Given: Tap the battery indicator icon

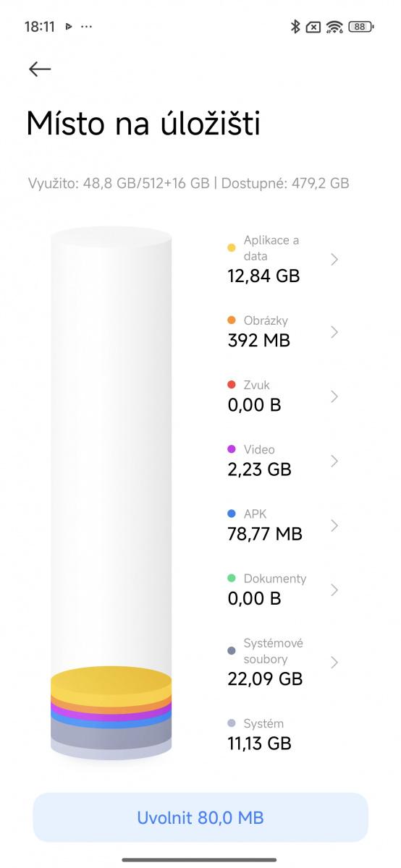Looking at the screenshot, I should click(x=360, y=27).
